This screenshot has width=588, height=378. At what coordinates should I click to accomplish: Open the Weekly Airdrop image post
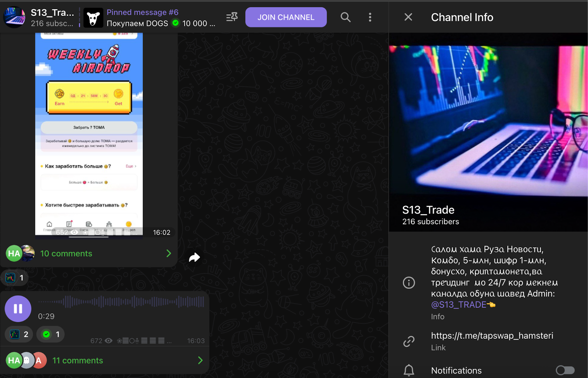coord(89,134)
